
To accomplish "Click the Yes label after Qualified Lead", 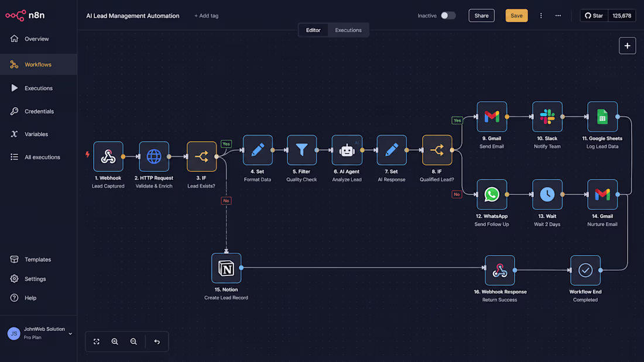I will click(x=457, y=120).
